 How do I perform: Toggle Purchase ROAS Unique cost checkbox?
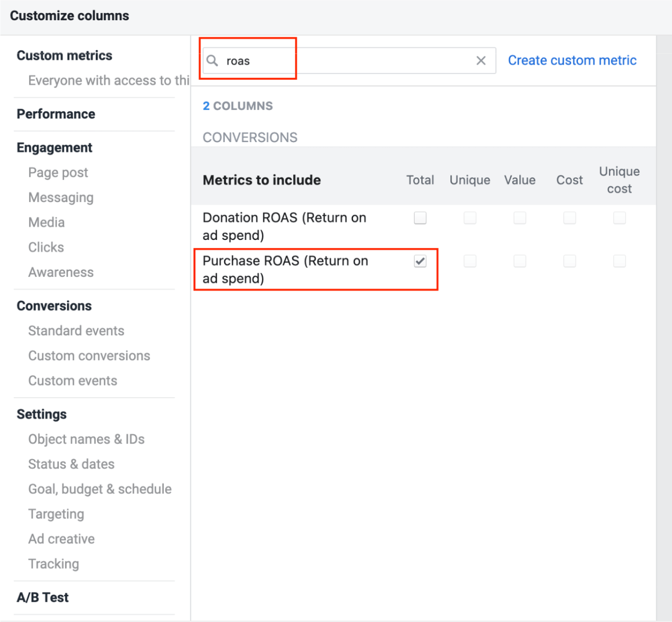(x=620, y=261)
